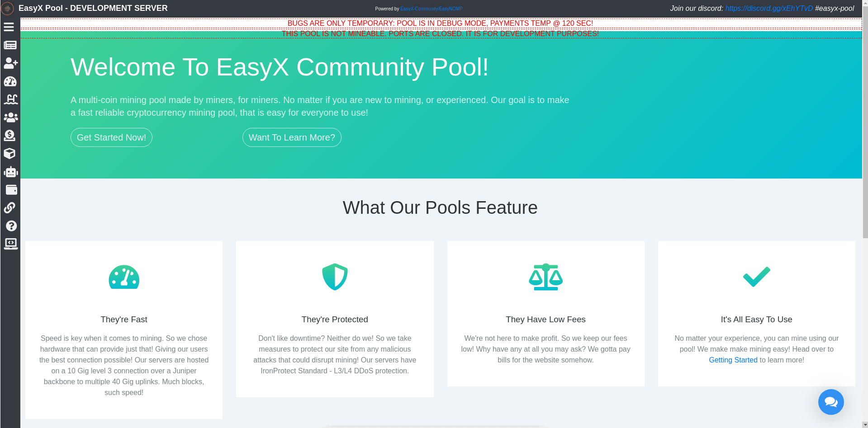Click the dollar coin icon in the sidebar
Screen dimensions: 868x428
(9, 136)
